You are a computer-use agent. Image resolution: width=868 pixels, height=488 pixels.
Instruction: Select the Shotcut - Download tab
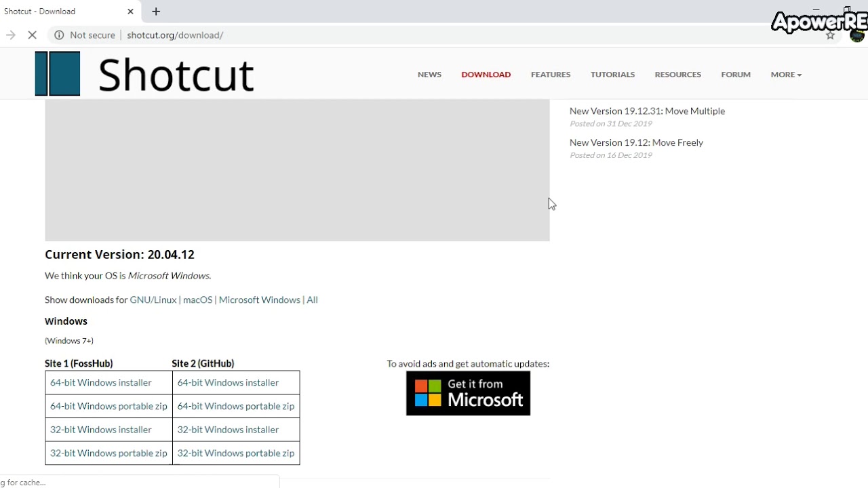[x=70, y=12]
